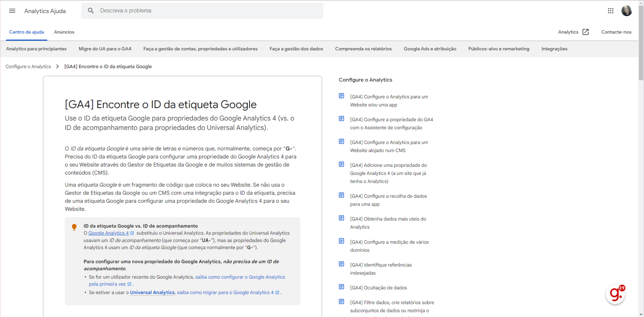
Task: Click article icon for Adicione uma propriedade
Action: [x=341, y=165]
